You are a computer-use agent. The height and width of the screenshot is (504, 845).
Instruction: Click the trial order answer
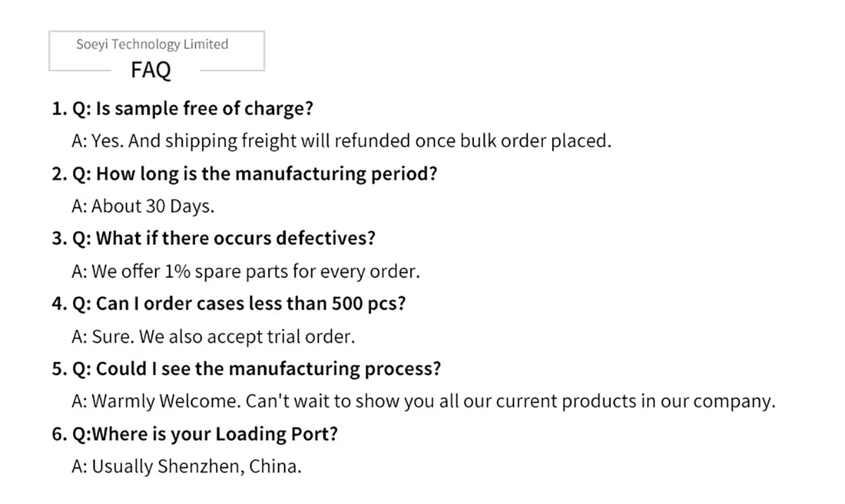coord(213,337)
